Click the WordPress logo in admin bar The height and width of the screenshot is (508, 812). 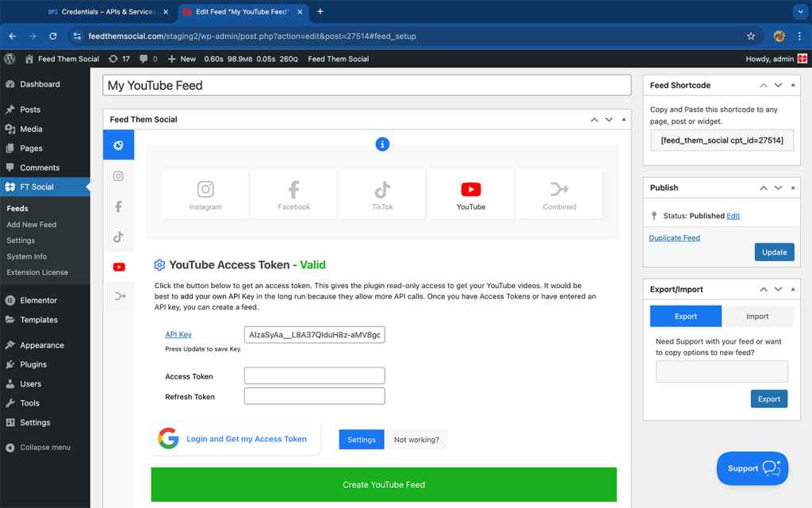coord(10,59)
